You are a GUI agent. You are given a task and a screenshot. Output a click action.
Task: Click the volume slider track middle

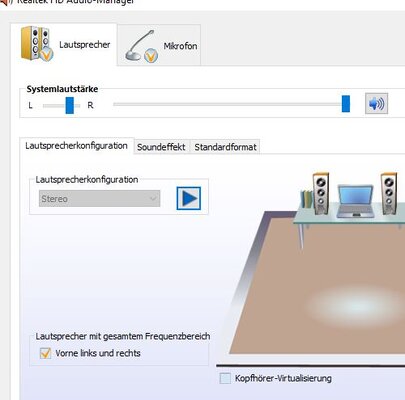tap(228, 104)
